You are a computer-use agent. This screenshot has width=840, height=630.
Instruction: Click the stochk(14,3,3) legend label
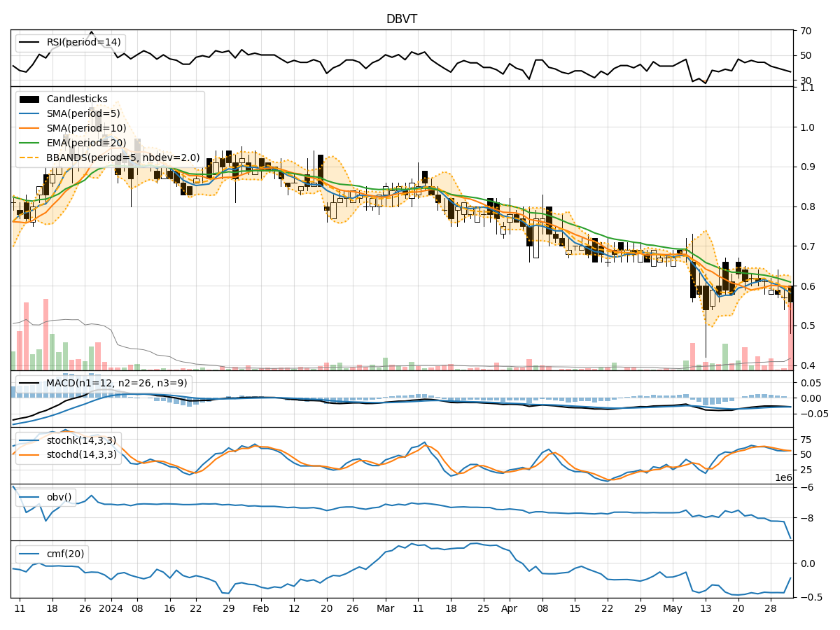tap(82, 440)
